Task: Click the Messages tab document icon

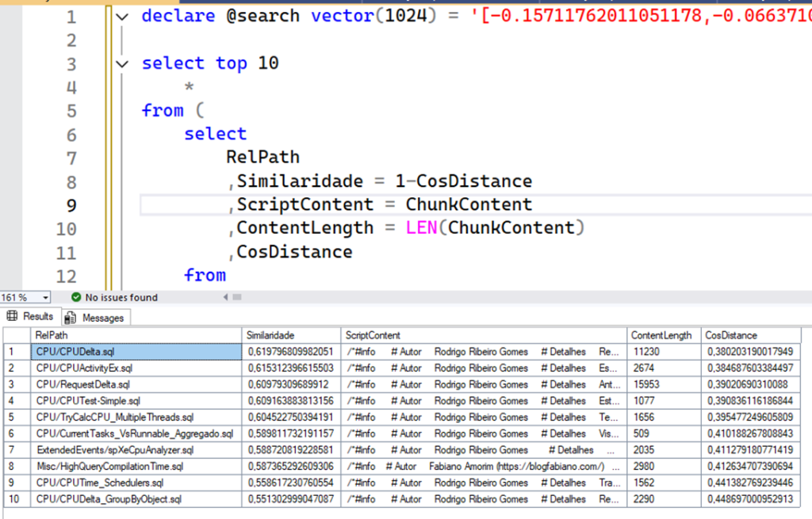Action: 71,318
